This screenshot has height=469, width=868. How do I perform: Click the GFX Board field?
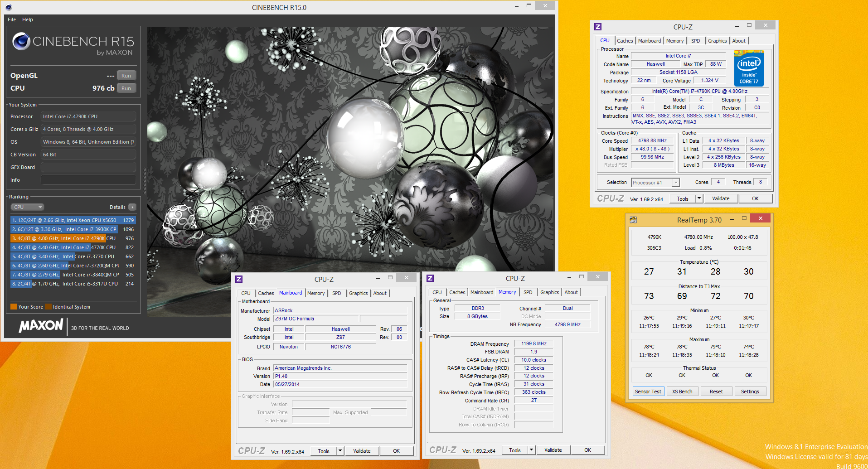[88, 167]
